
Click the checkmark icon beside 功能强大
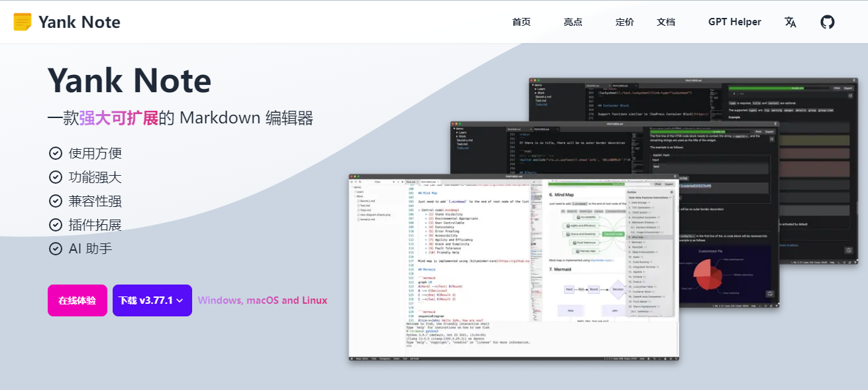pyautogui.click(x=55, y=176)
